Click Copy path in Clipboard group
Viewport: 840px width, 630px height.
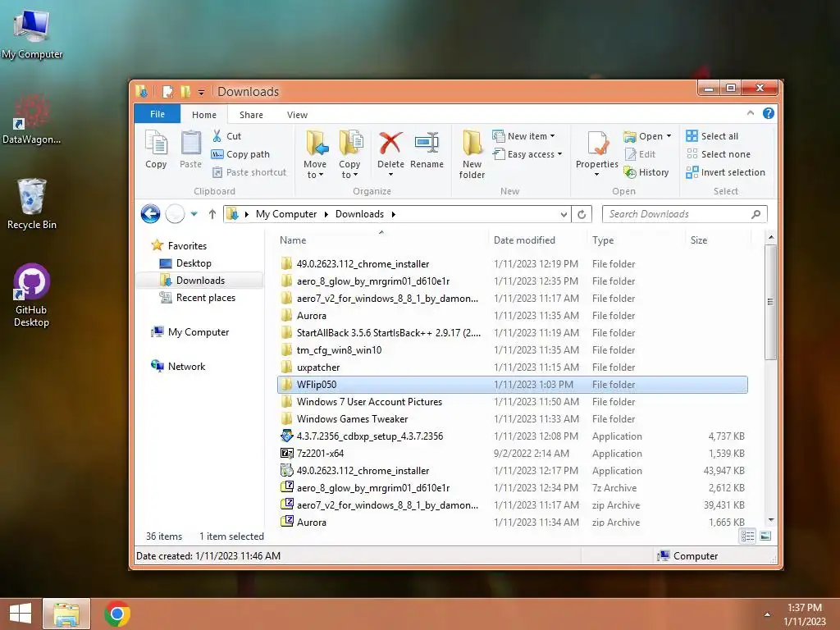[x=240, y=154]
